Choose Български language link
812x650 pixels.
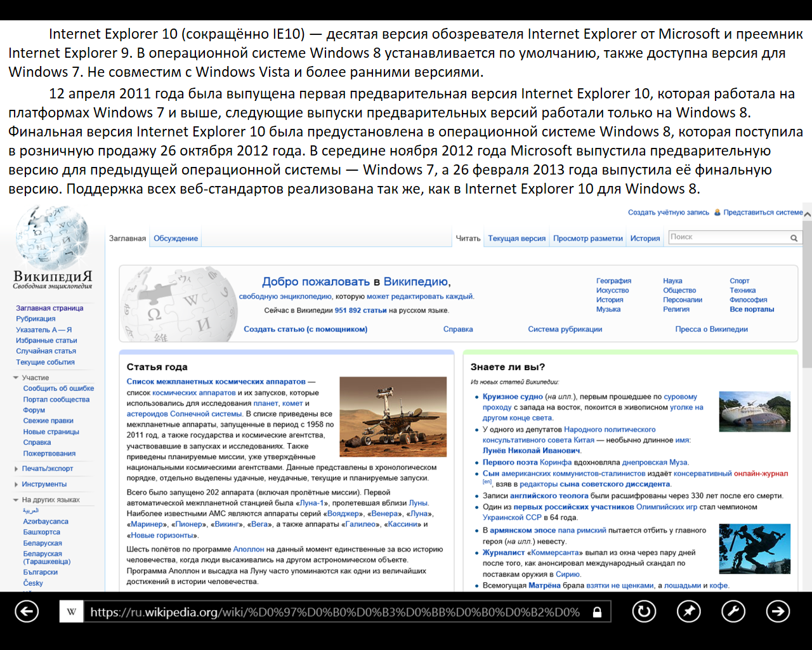(41, 573)
